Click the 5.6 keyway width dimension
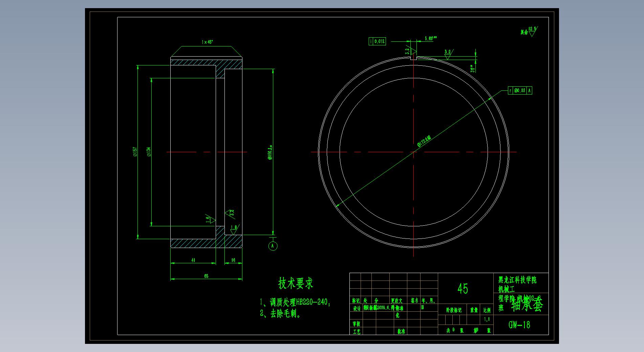This screenshot has width=644, height=352. tap(431, 38)
